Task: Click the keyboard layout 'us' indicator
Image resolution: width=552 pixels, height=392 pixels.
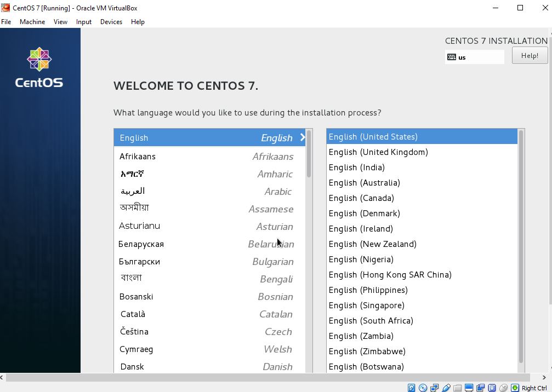Action: (474, 57)
